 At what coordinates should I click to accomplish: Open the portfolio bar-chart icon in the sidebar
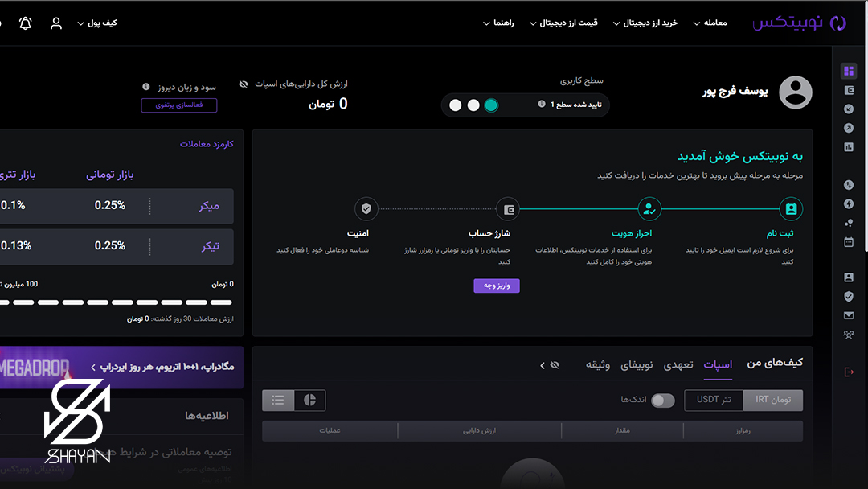(x=849, y=146)
